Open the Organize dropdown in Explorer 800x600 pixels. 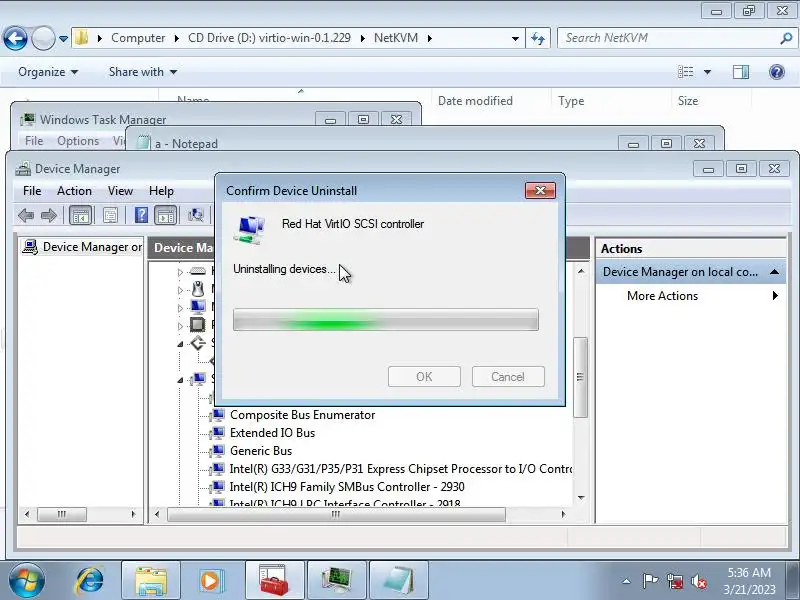click(48, 72)
